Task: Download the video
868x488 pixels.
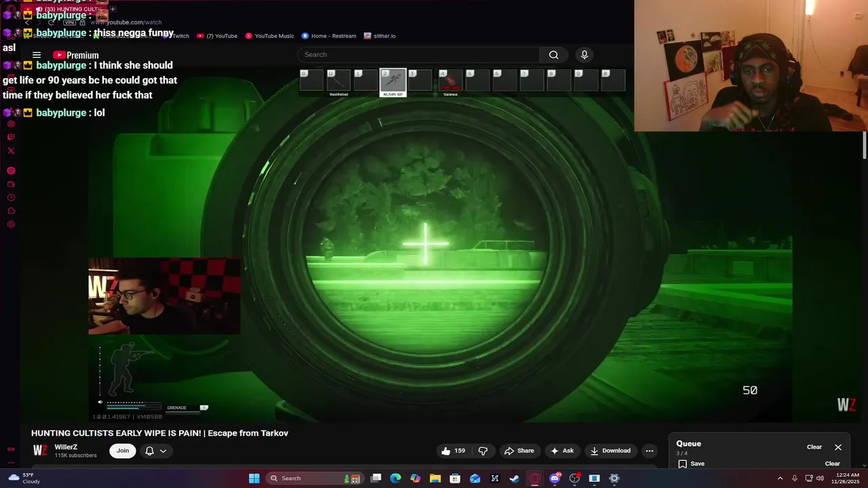Action: tap(610, 451)
